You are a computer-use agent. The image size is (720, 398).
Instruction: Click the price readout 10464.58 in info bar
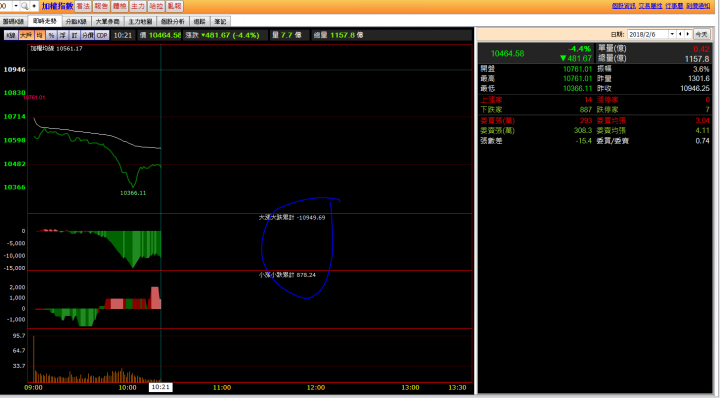164,35
